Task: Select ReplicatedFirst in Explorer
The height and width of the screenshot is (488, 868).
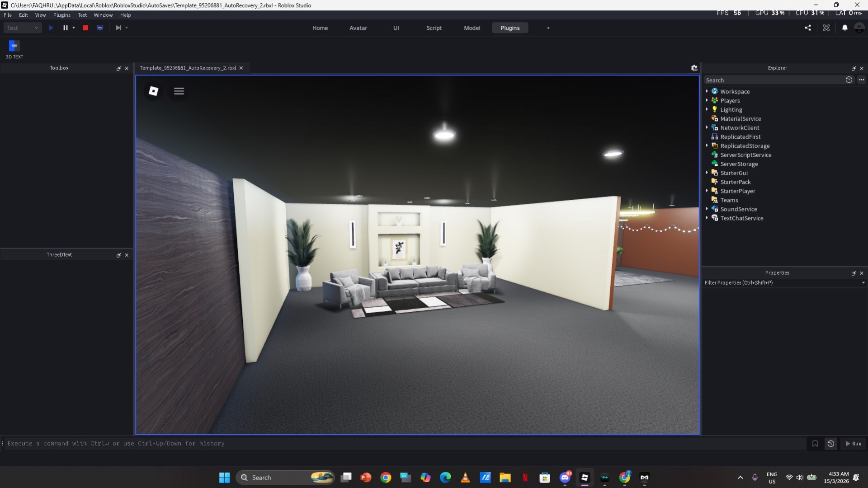Action: coord(740,136)
